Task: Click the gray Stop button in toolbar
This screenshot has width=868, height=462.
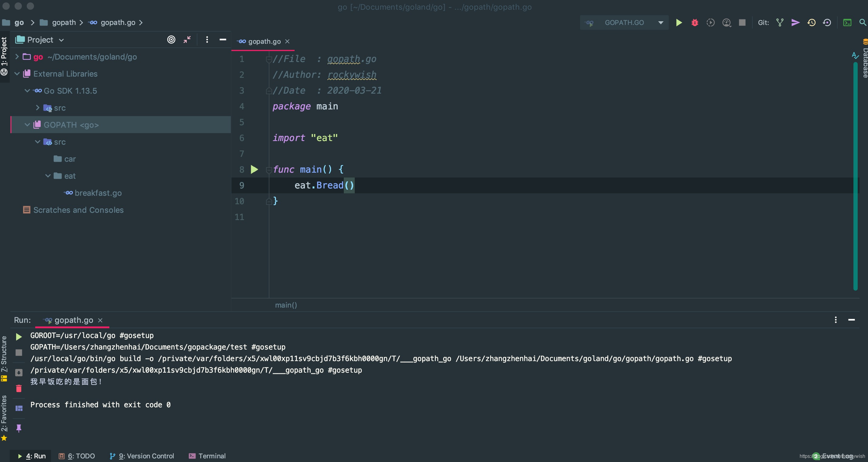Action: pyautogui.click(x=742, y=22)
